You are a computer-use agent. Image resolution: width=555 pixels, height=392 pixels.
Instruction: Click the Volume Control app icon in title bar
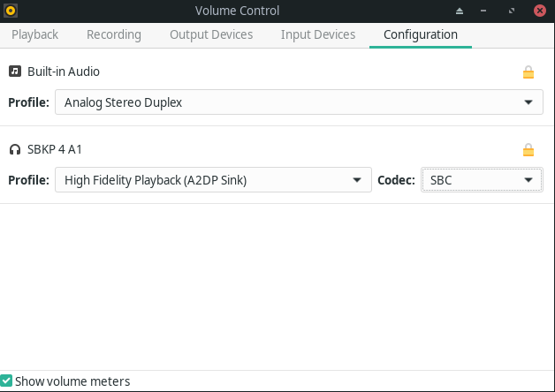point(10,11)
